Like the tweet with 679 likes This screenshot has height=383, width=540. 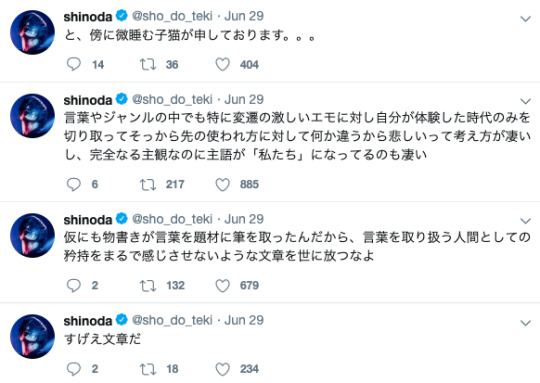(222, 286)
